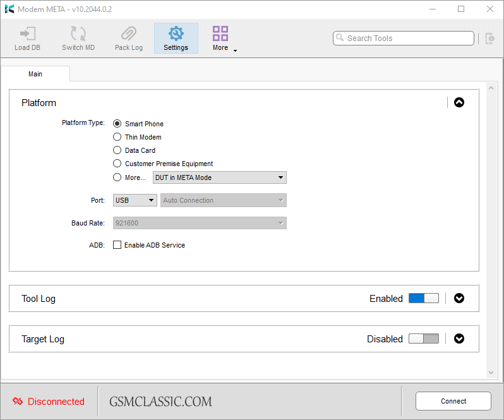The image size is (504, 420).
Task: Turn on the Target Log switch
Action: 423,339
